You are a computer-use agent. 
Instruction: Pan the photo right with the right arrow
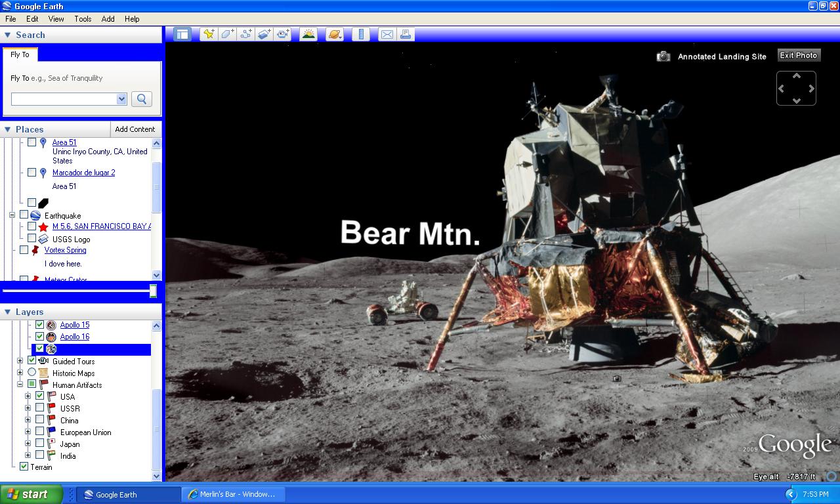coord(812,88)
